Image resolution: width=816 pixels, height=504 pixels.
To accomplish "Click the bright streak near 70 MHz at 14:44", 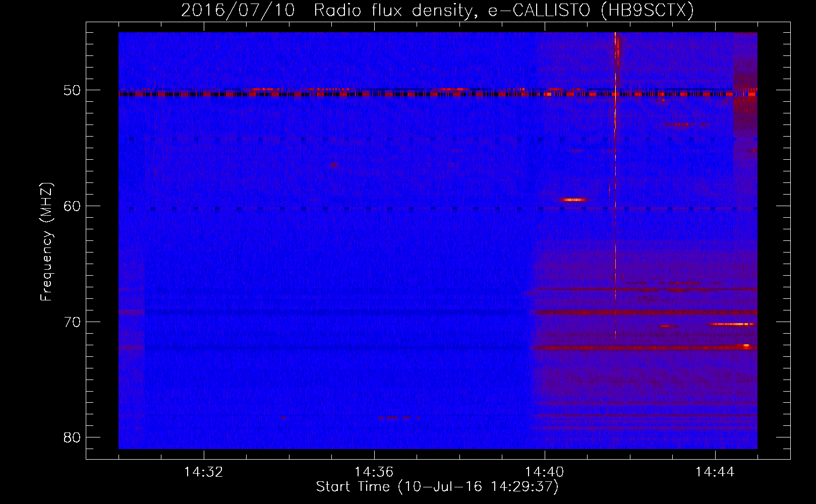I will pos(732,324).
